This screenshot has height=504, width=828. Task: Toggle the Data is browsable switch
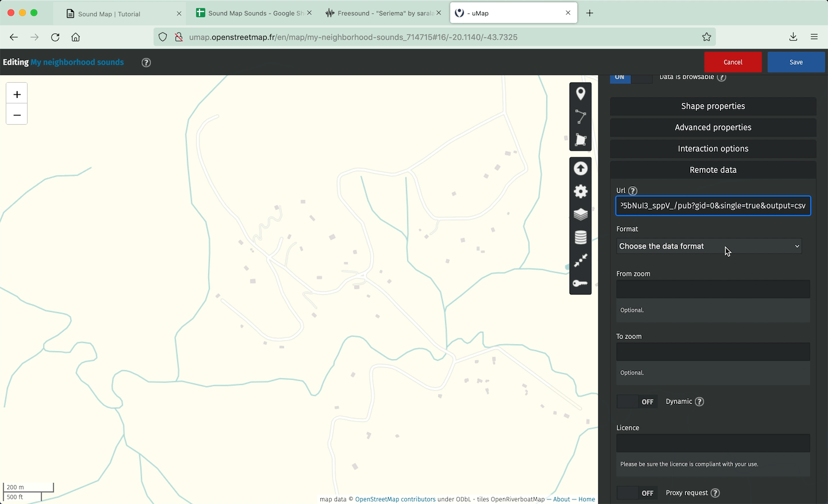click(x=631, y=78)
